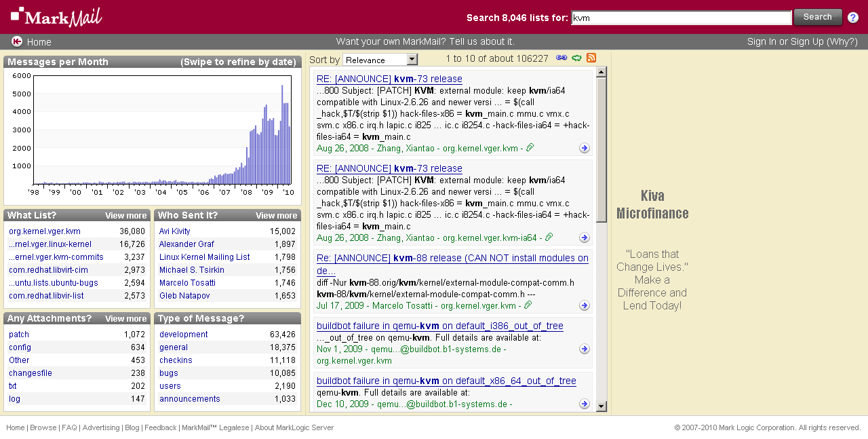Open the Sort by Relevance dropdown
The image size is (868, 439).
[x=380, y=60]
